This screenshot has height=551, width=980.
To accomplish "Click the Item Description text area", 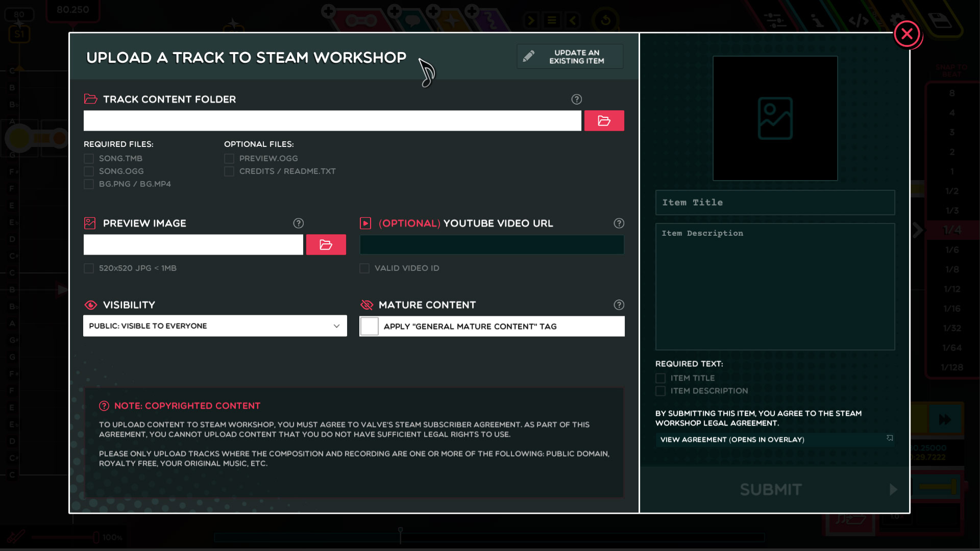I will click(775, 287).
